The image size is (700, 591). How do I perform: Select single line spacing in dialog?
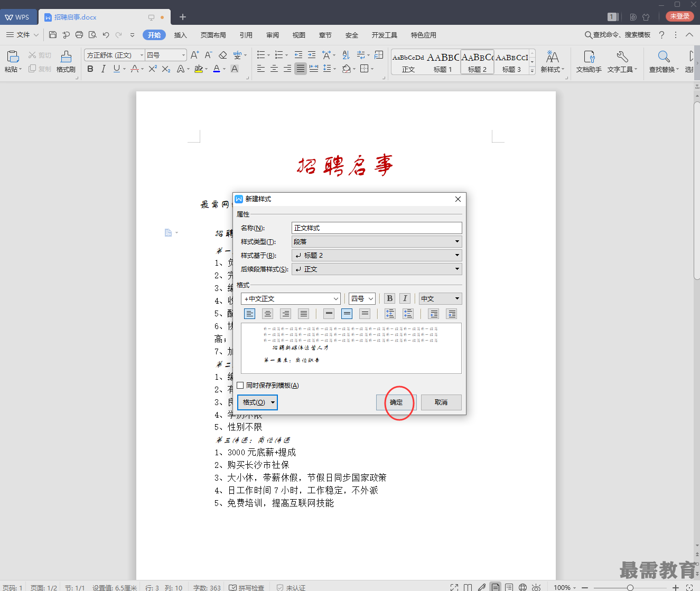pos(329,314)
